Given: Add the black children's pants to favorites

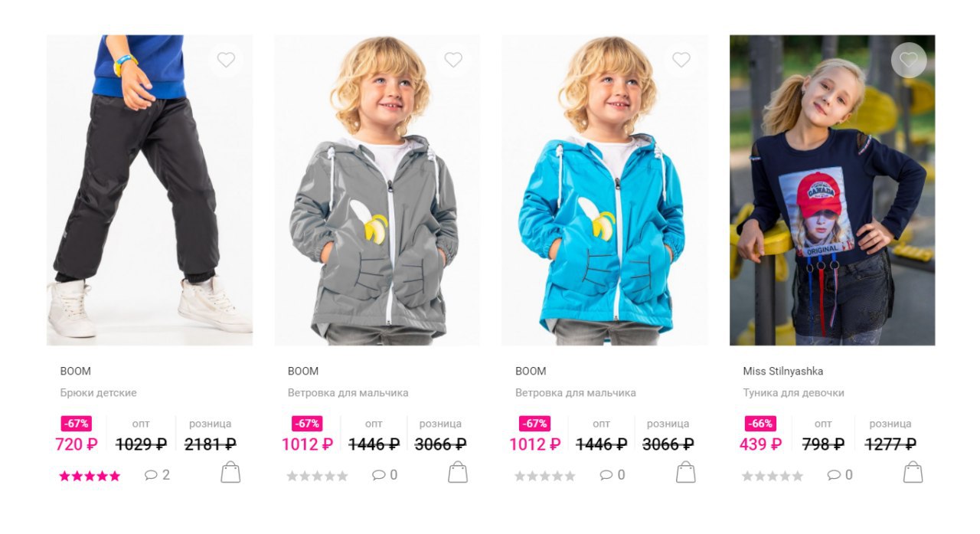Looking at the screenshot, I should point(226,60).
